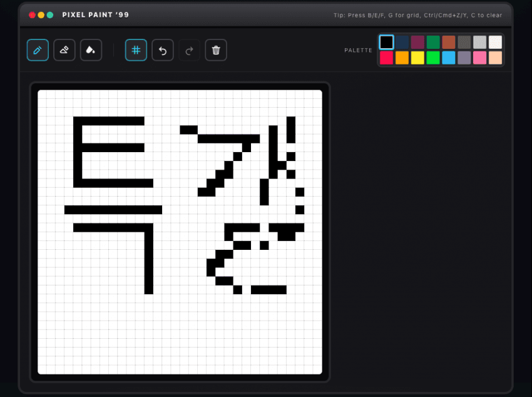Click the keyboard shortcuts tip text

point(417,15)
